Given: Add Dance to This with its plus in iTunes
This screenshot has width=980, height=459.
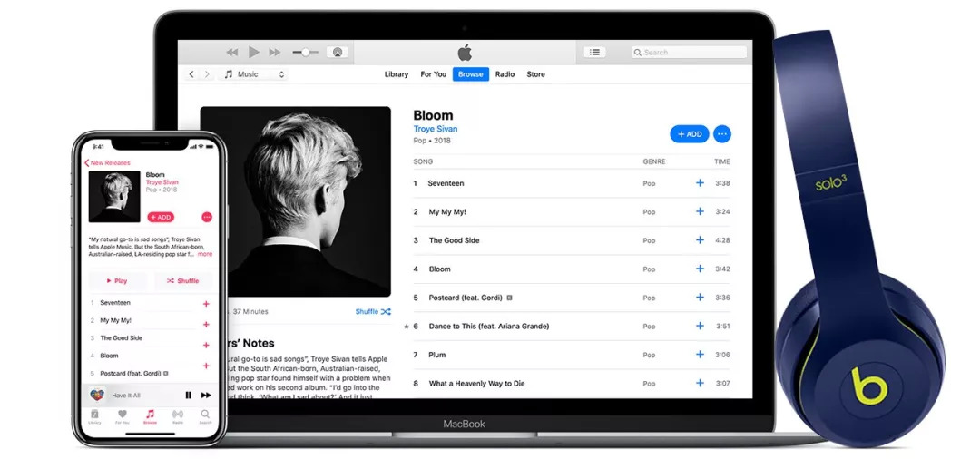Looking at the screenshot, I should pos(700,326).
